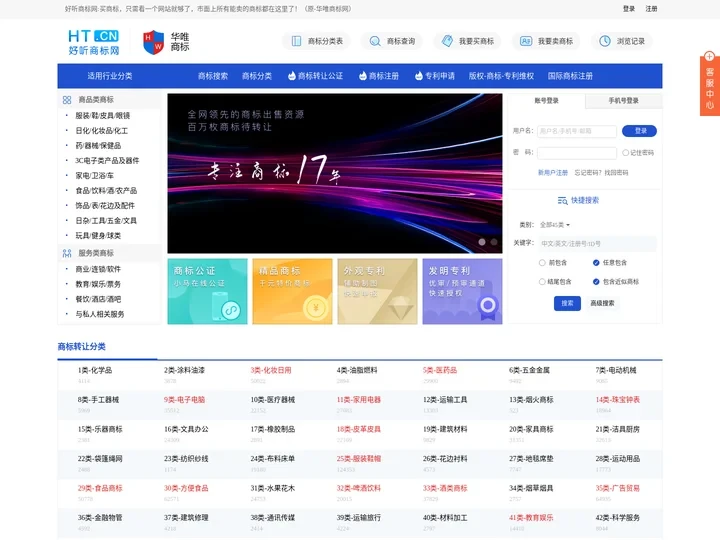Open 3C电子类产品及器件 category
This screenshot has height=540, width=720.
[107, 161]
